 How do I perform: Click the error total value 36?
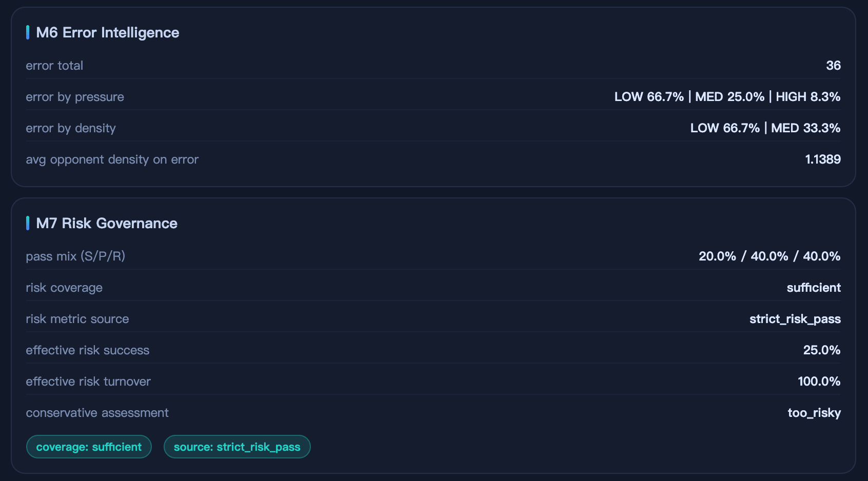coord(833,66)
